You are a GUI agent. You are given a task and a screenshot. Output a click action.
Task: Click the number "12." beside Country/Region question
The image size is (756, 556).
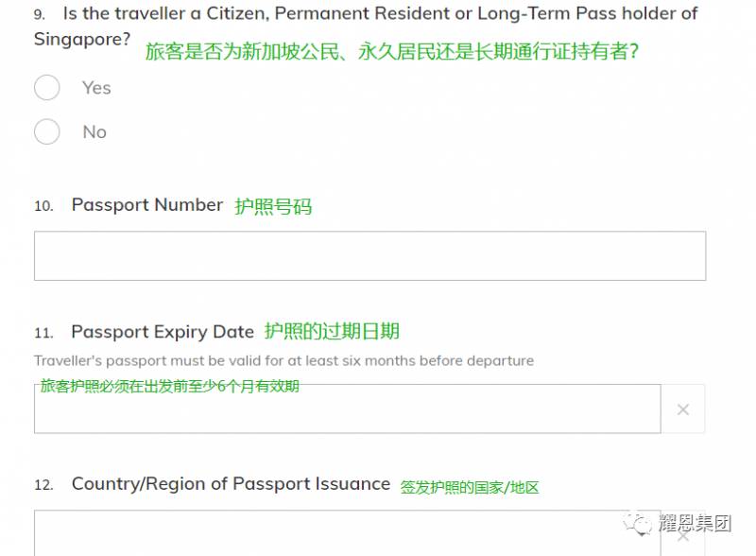tap(44, 483)
